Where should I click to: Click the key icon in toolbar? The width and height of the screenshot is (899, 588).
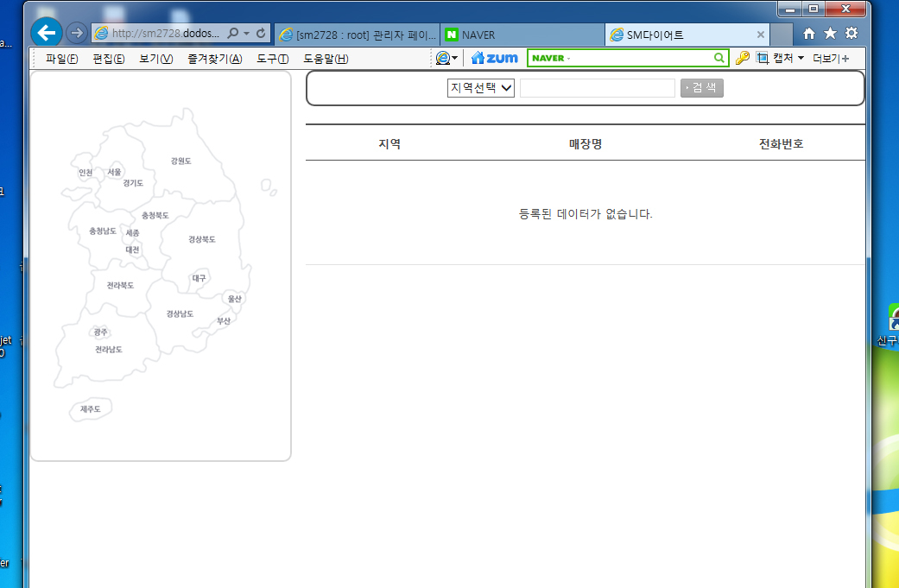pos(743,58)
